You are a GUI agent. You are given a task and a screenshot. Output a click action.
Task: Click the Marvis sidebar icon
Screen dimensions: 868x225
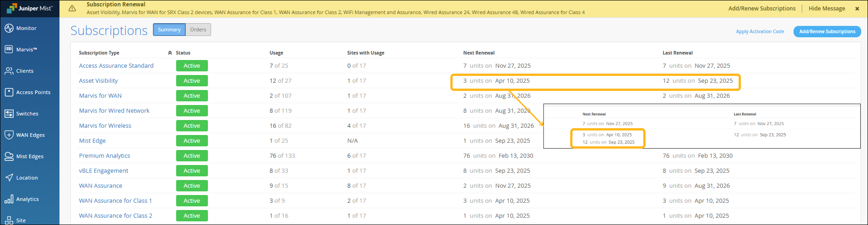point(9,50)
